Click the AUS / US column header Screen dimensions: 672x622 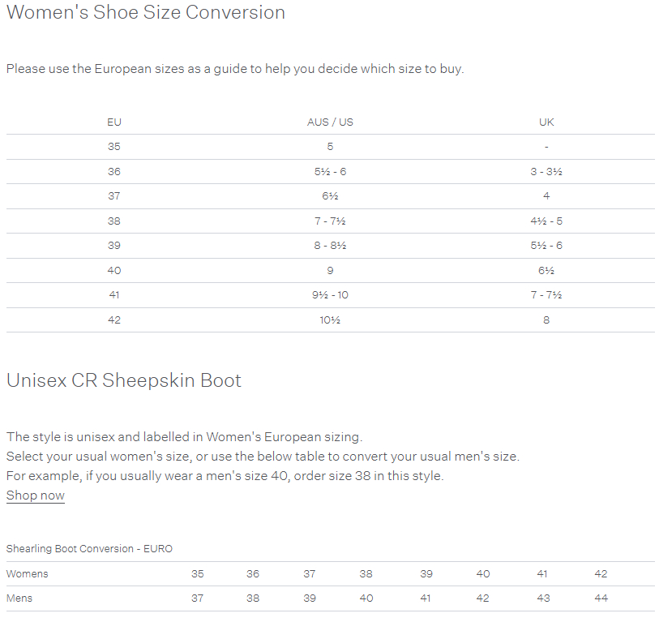tap(330, 122)
